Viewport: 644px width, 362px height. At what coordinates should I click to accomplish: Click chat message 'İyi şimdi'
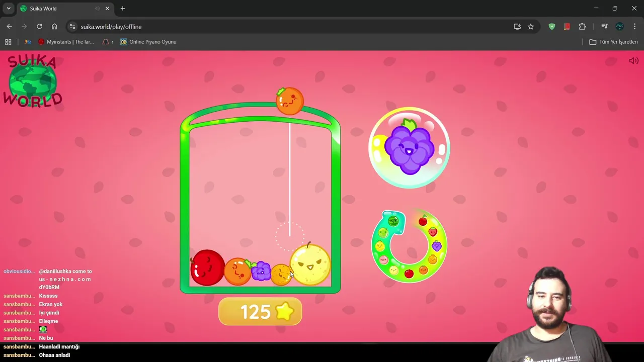49,313
